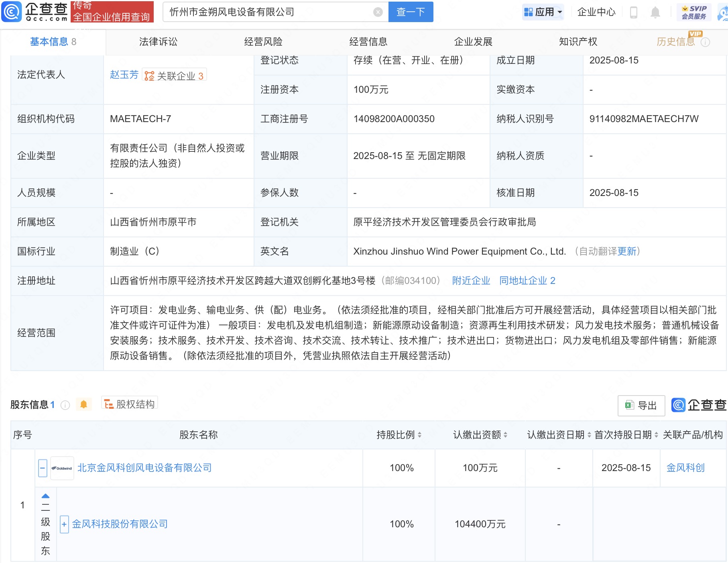Open 附近企业 link
This screenshot has height=563, width=728.
pos(471,281)
